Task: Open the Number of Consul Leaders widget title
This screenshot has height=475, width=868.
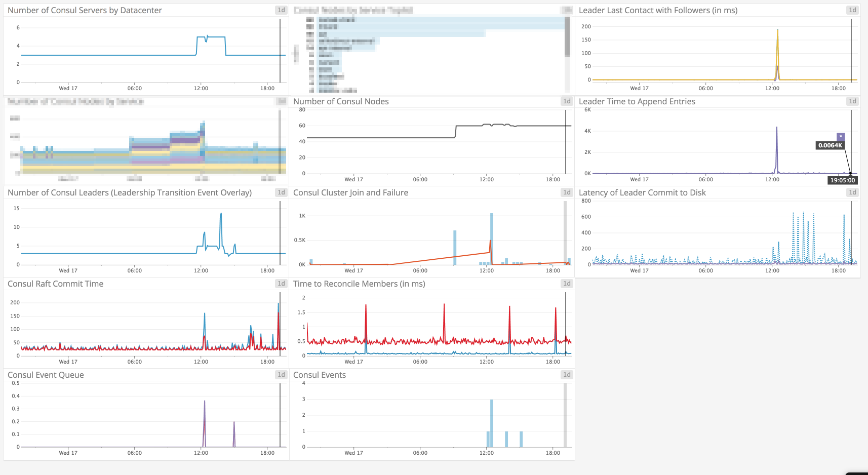Action: coord(130,192)
